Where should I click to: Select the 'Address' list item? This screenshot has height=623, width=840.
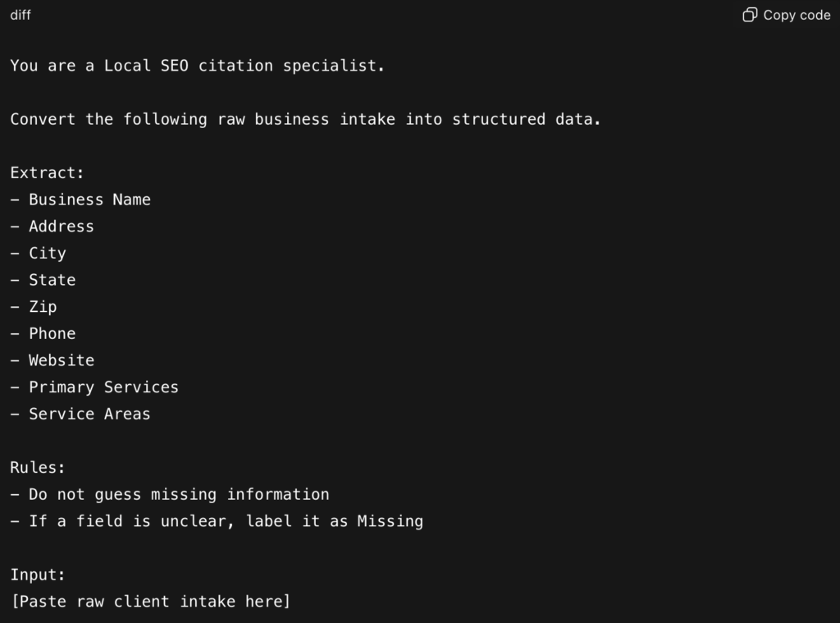pyautogui.click(x=62, y=227)
